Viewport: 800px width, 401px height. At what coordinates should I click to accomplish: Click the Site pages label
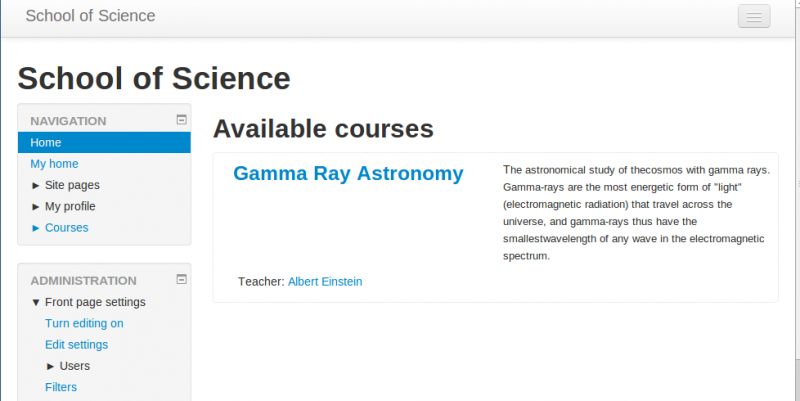72,185
